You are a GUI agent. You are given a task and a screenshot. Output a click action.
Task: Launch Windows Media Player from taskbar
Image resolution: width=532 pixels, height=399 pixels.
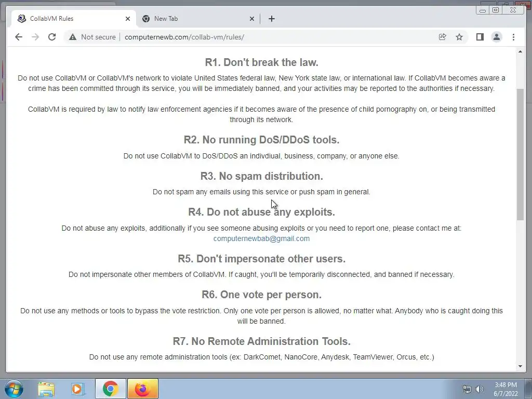coord(78,389)
